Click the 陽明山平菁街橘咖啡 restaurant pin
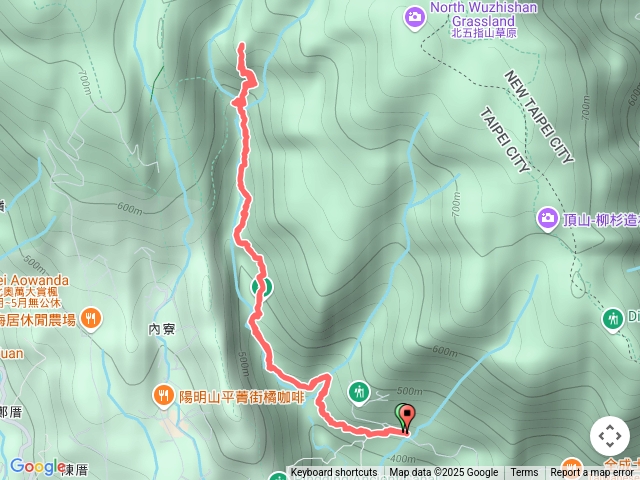Image resolution: width=640 pixels, height=480 pixels. (x=164, y=396)
